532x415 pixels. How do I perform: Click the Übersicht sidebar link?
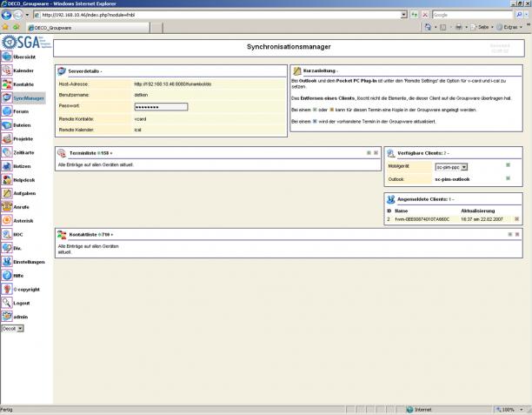click(24, 57)
